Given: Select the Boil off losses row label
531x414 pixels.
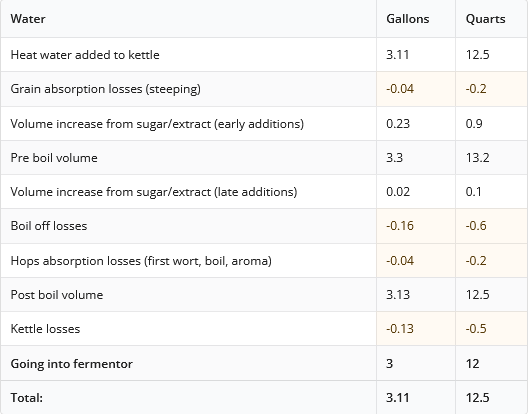Looking at the screenshot, I should tap(49, 226).
